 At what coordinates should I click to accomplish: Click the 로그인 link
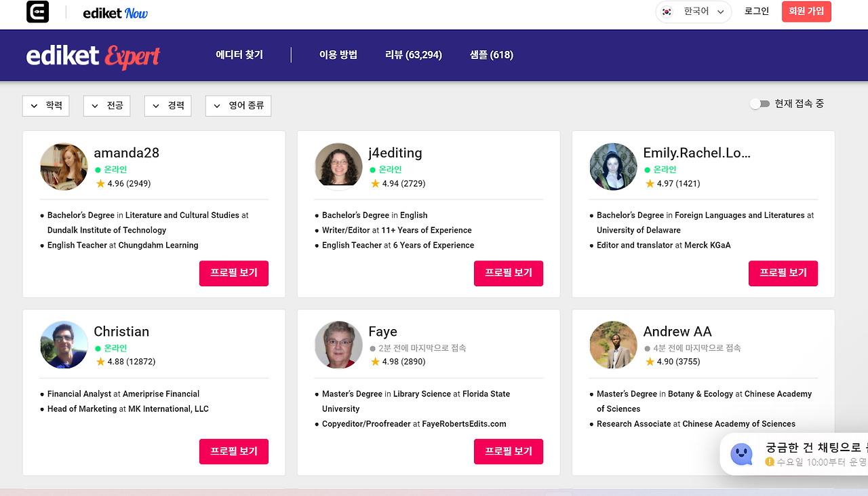[756, 12]
